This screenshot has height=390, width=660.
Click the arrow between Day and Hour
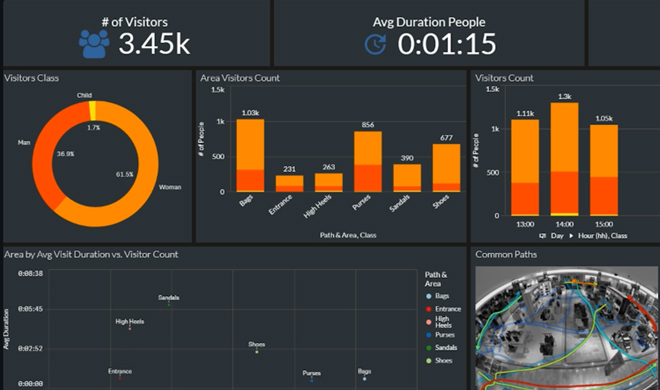(x=571, y=236)
